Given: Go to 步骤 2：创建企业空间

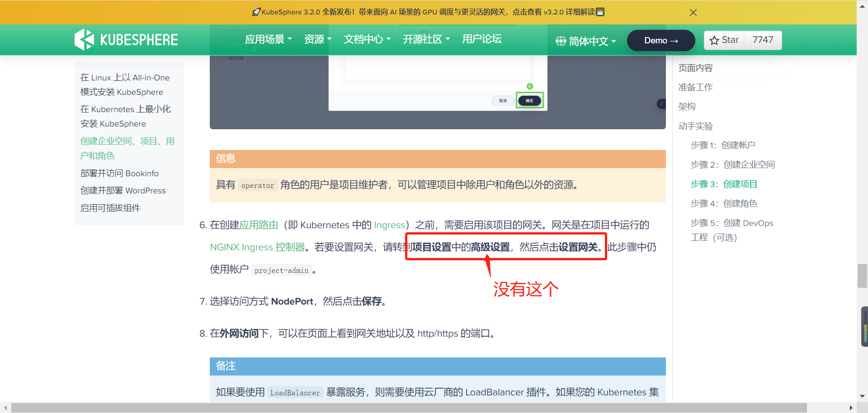Looking at the screenshot, I should (x=733, y=165).
